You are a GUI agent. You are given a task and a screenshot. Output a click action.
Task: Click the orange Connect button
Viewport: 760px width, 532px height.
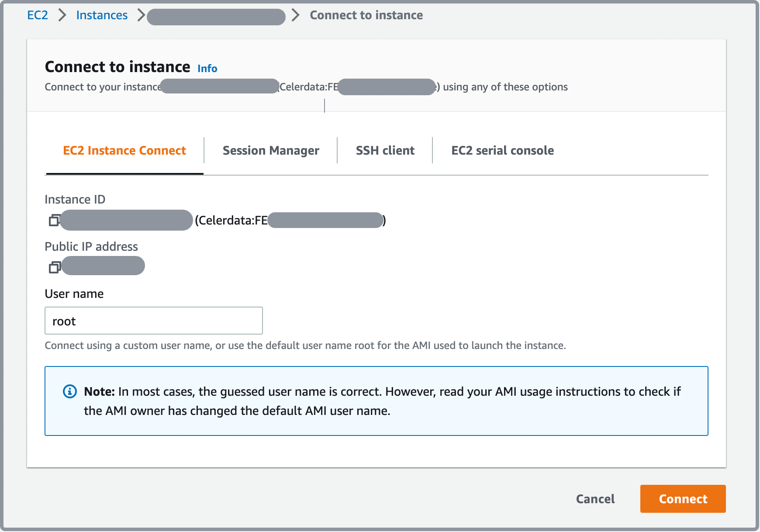click(683, 499)
